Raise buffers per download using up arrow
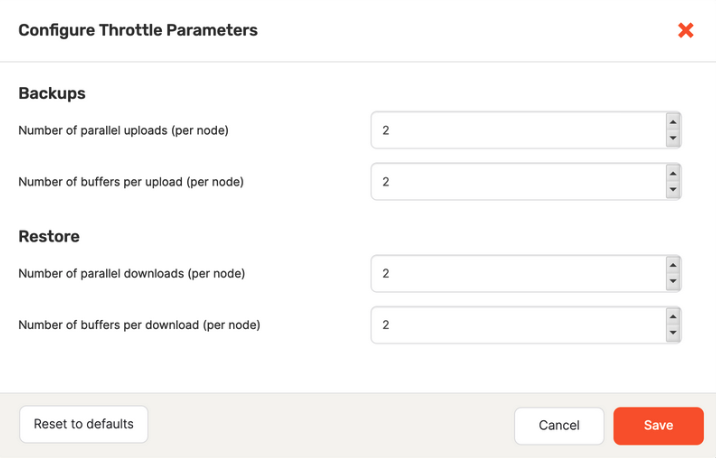 (673, 317)
